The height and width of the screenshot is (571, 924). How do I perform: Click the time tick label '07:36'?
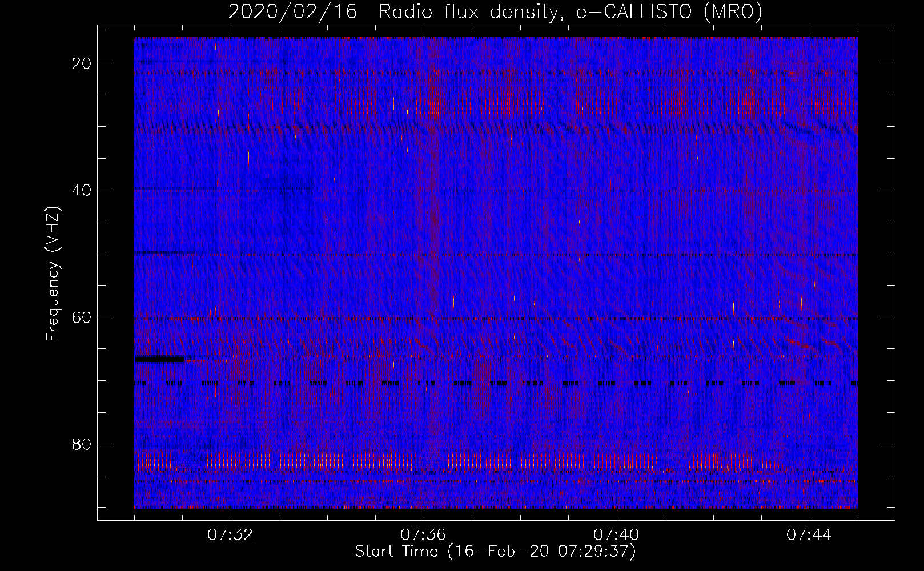pos(423,535)
